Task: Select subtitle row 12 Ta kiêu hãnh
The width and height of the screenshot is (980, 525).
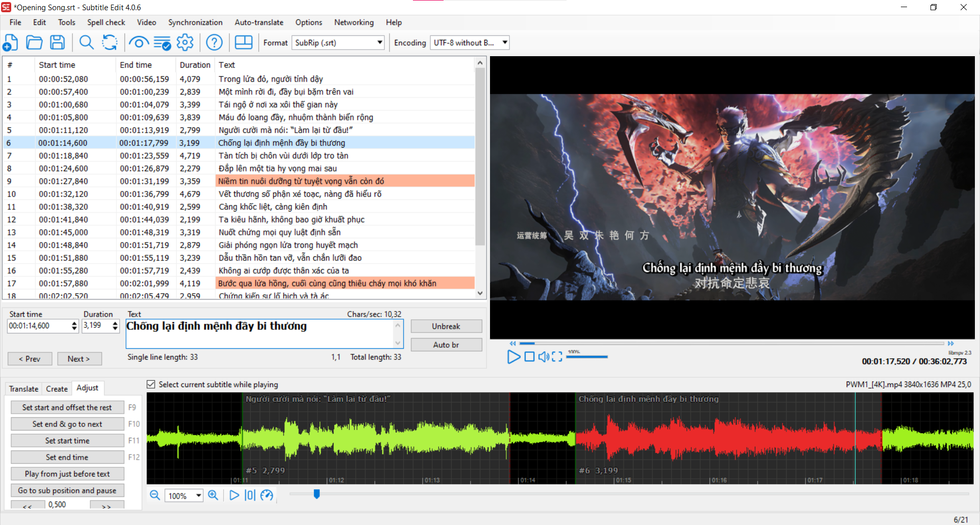Action: pos(239,219)
